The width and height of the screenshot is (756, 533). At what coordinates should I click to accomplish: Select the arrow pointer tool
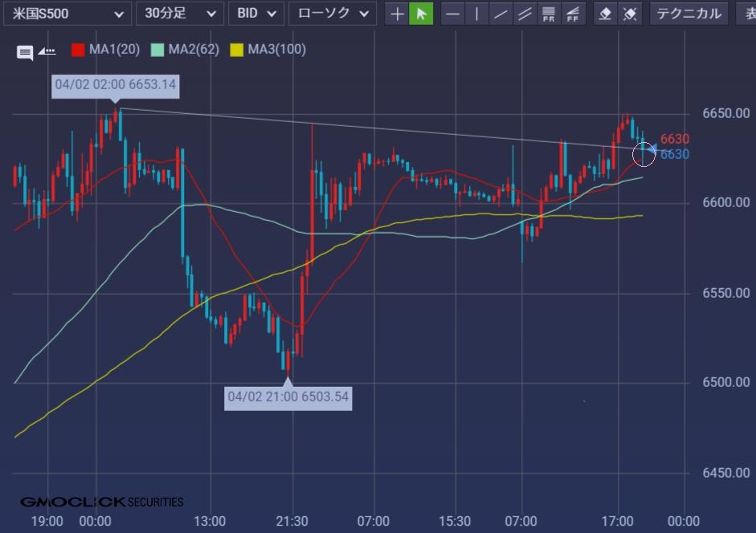[421, 14]
